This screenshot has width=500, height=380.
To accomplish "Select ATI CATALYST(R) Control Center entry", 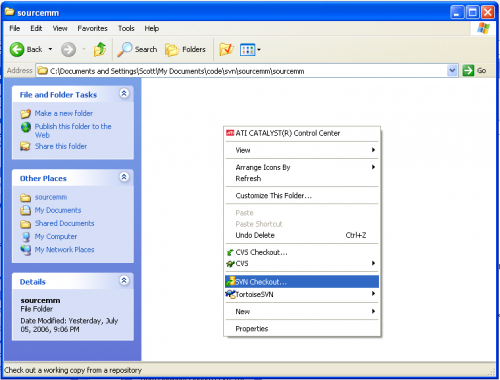I will (302, 133).
